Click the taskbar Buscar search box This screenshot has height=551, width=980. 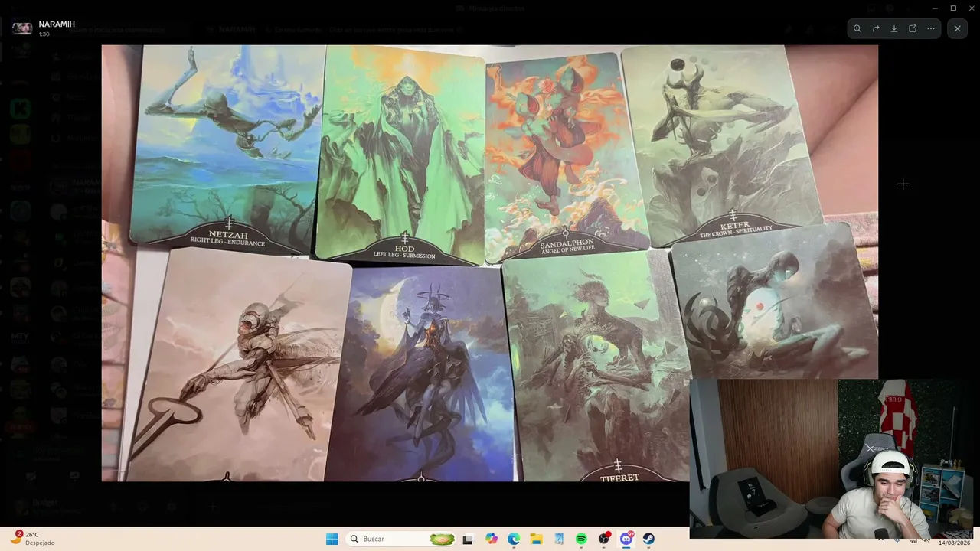click(401, 539)
